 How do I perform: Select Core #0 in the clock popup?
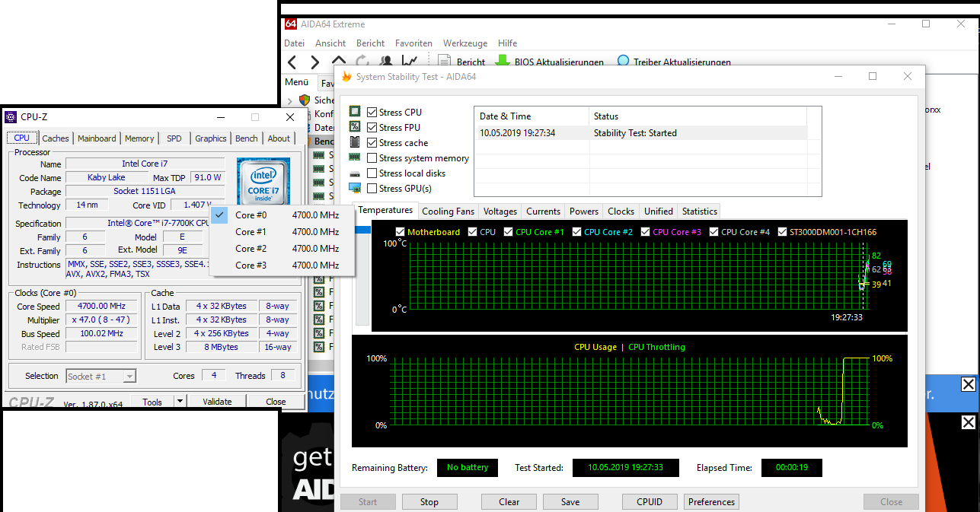point(283,215)
